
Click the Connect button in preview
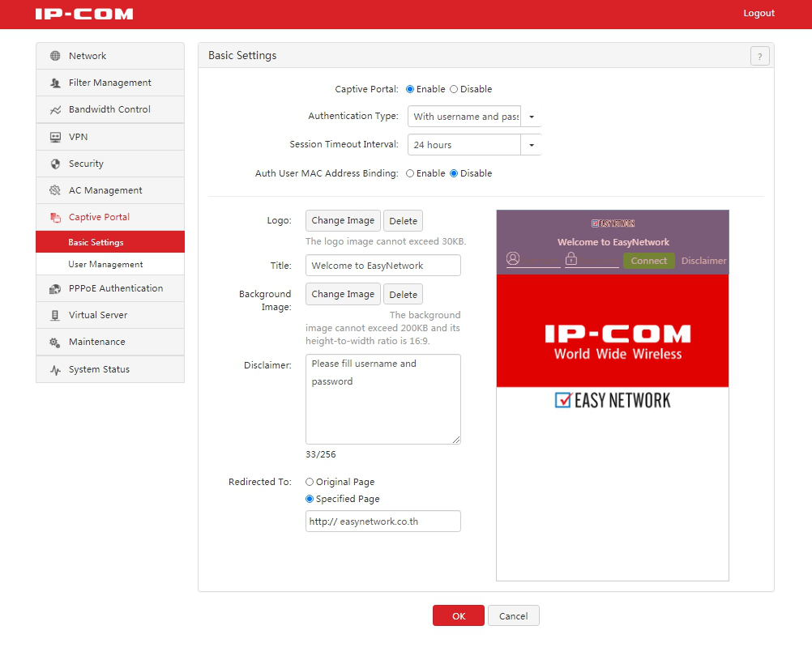point(649,261)
